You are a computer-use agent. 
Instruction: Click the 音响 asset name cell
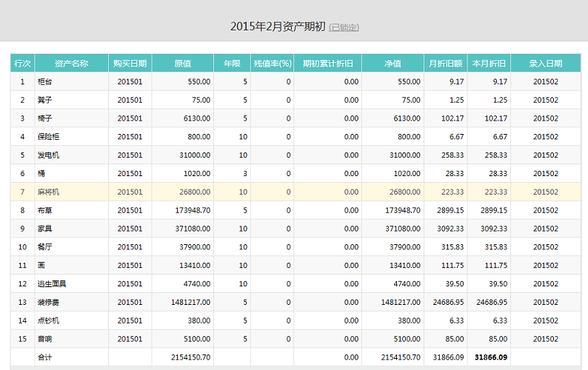tap(45, 339)
